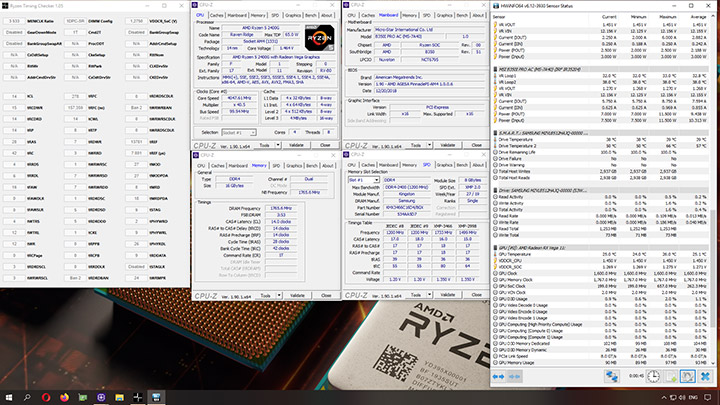720x405 pixels.
Task: Select 'Total Host Writes' sensor row
Action: point(599,171)
